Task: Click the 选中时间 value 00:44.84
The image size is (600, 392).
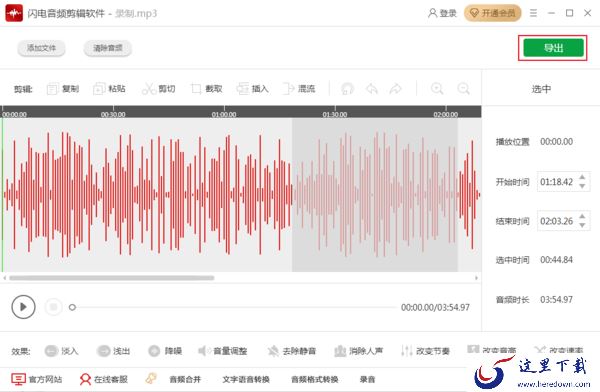Action: 556,260
